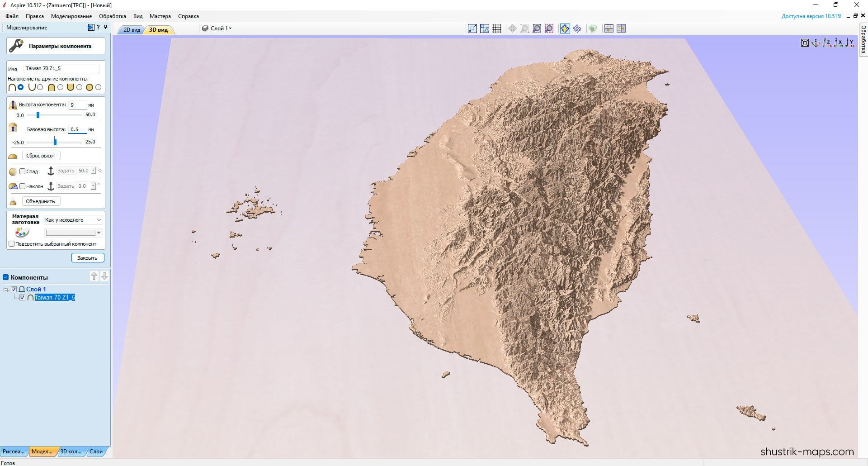This screenshot has height=466, width=868.
Task: View model along the Y axis
Action: pos(849,43)
